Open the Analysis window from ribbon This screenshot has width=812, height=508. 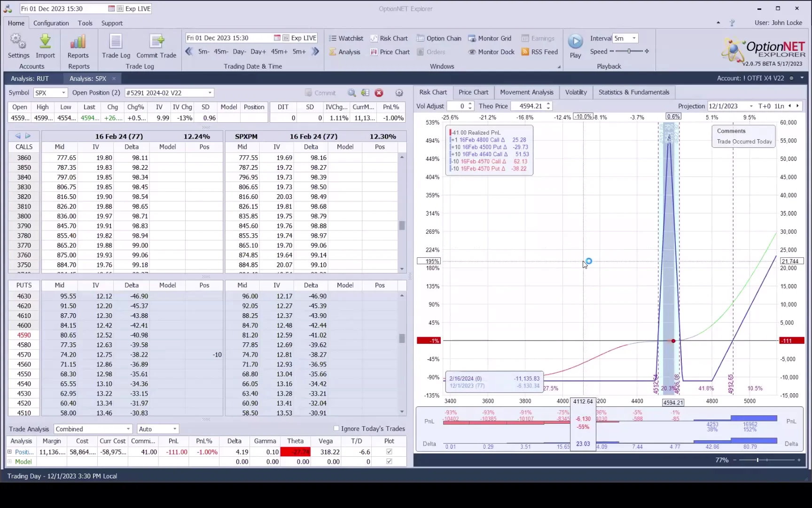pos(344,52)
